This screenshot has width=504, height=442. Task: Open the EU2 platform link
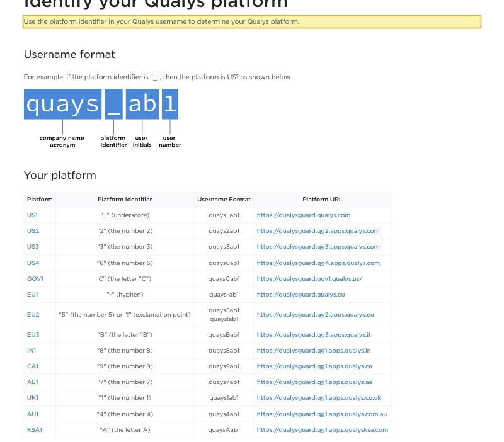pyautogui.click(x=33, y=314)
